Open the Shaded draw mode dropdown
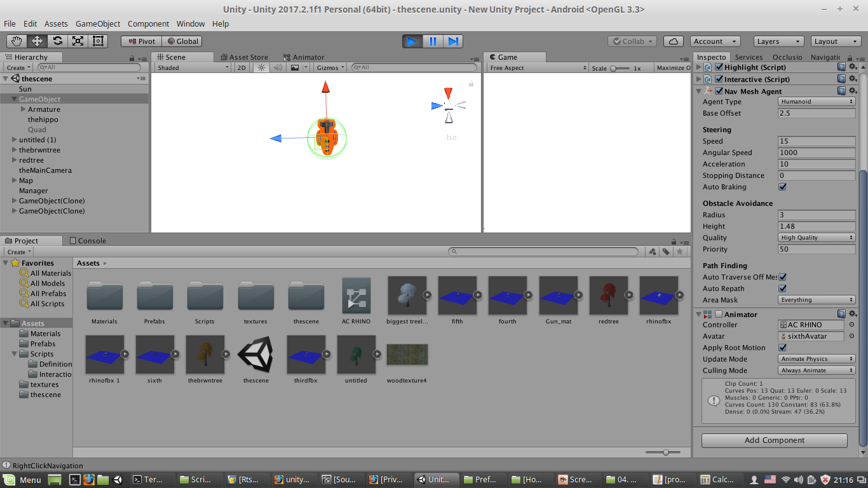The width and height of the screenshot is (868, 488). pyautogui.click(x=193, y=67)
